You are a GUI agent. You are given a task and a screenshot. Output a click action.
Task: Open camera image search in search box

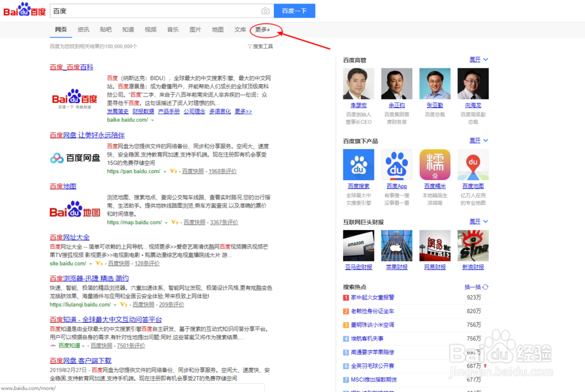(x=265, y=11)
